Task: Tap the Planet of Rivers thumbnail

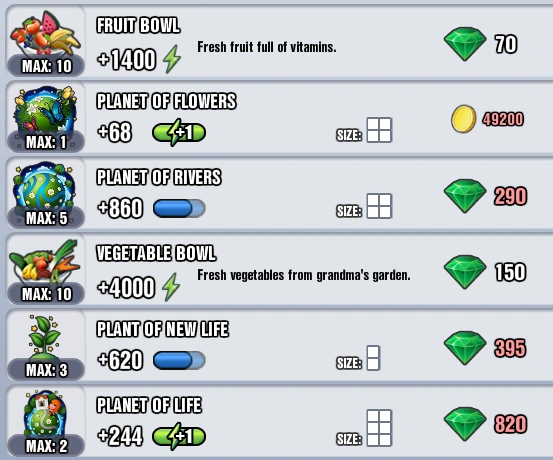Action: 44,185
